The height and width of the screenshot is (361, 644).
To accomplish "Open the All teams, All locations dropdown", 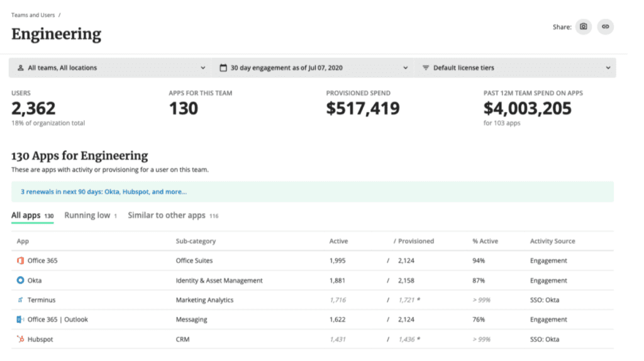I will [x=110, y=68].
